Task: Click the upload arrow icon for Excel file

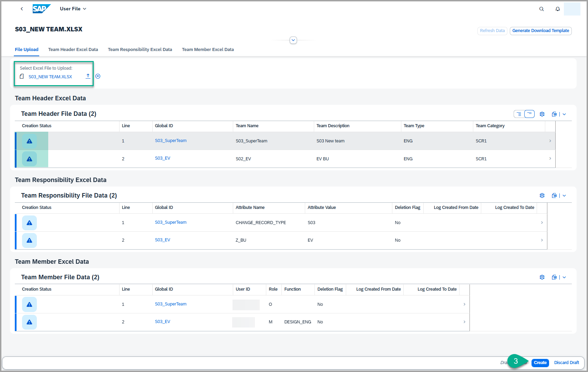Action: pyautogui.click(x=88, y=76)
